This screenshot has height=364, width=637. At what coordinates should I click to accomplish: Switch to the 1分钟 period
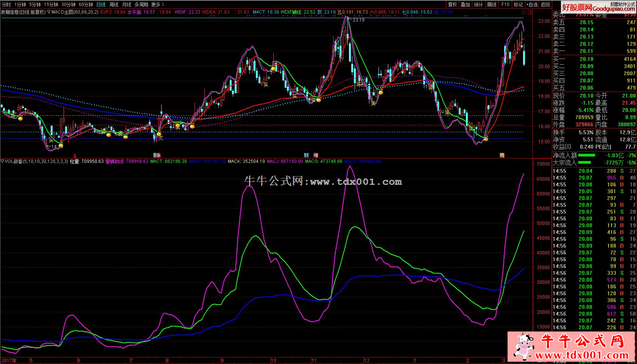(x=20, y=5)
